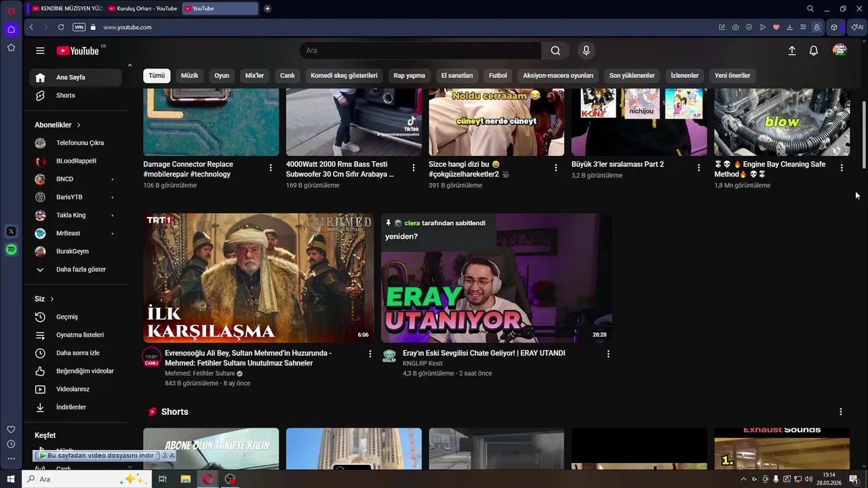Image resolution: width=868 pixels, height=488 pixels.
Task: Click the Opera menu logo
Action: coord(11,11)
